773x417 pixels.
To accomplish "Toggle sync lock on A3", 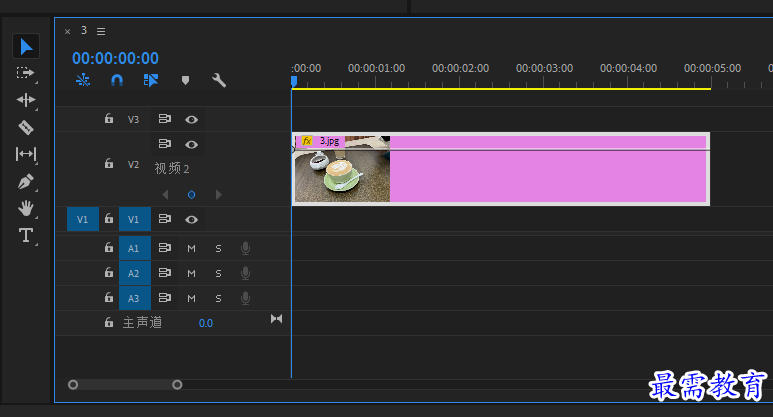I will tap(165, 297).
